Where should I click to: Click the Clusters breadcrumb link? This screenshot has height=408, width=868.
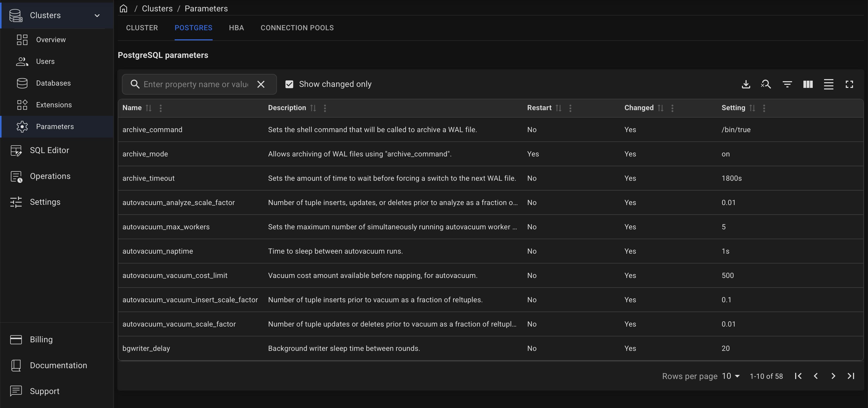click(x=157, y=9)
